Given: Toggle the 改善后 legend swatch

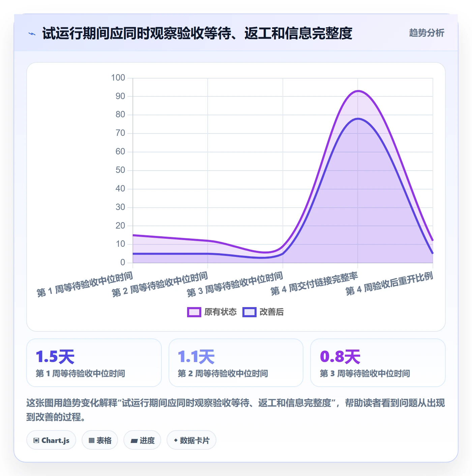Looking at the screenshot, I should point(249,312).
